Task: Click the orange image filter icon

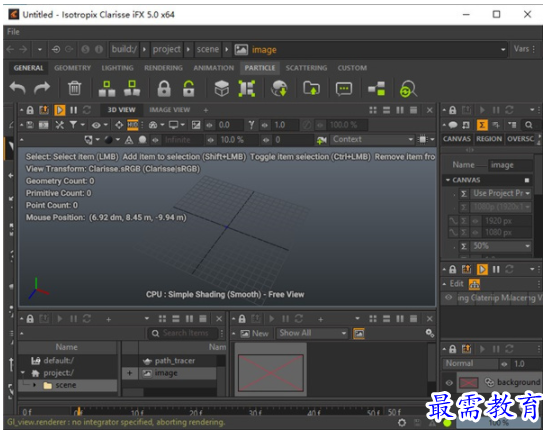Action: [359, 333]
